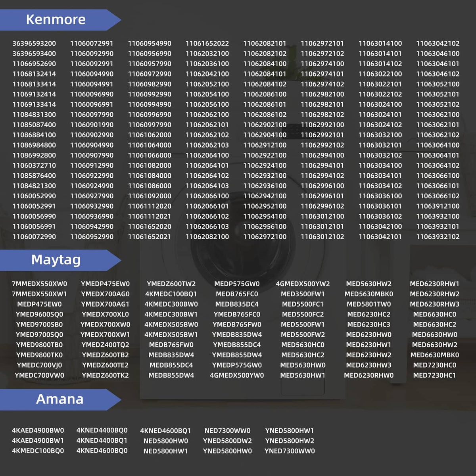The width and height of the screenshot is (476, 476).
Task: Select Kenmore model number 11063932102
Action: point(438,236)
